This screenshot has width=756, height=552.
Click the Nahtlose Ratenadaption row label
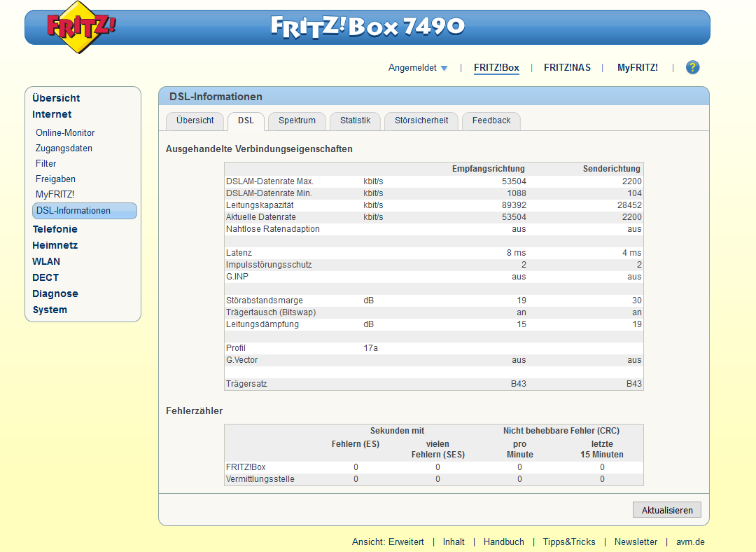coord(273,228)
